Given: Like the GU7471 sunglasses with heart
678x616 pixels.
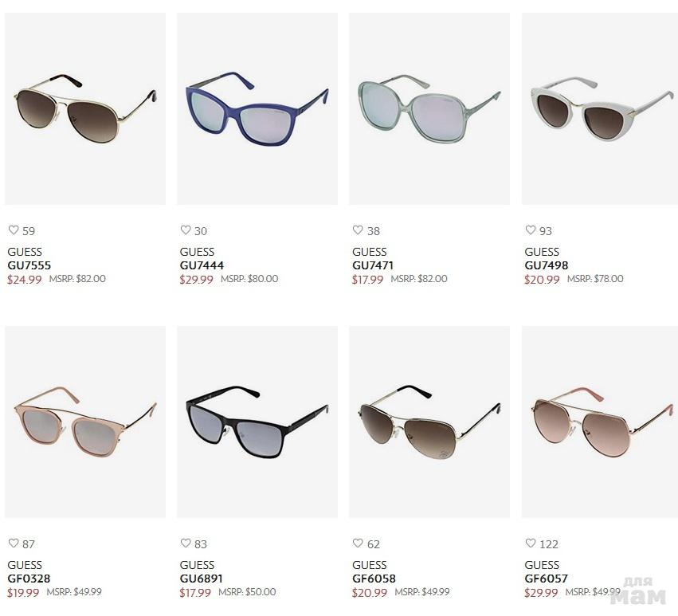Looking at the screenshot, I should tap(358, 230).
